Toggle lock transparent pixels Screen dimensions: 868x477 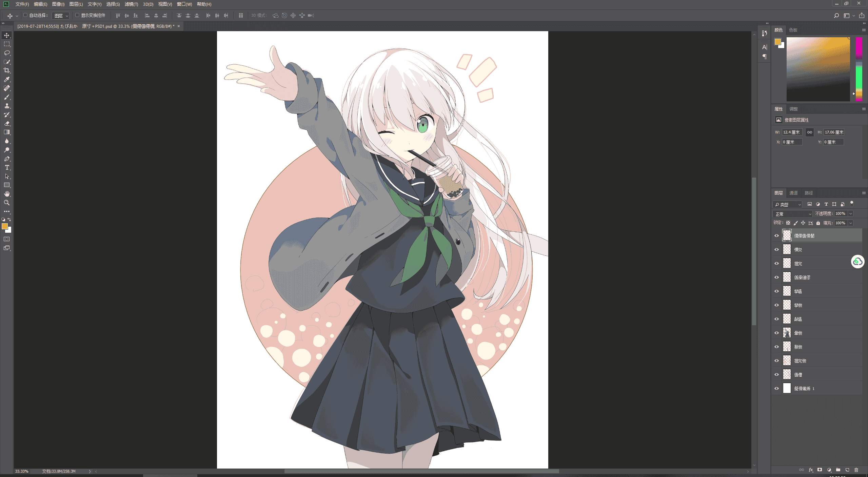tap(788, 223)
